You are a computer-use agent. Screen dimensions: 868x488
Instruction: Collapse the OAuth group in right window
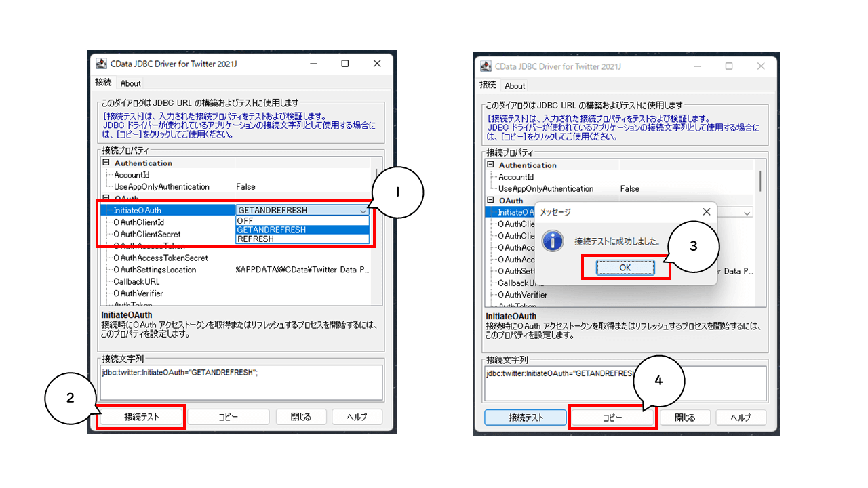coord(490,201)
